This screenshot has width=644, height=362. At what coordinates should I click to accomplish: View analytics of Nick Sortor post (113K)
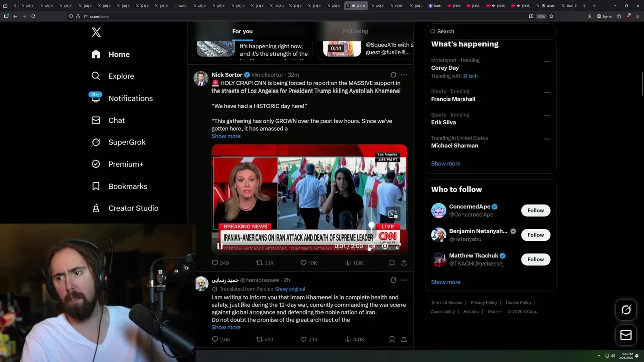(x=354, y=263)
